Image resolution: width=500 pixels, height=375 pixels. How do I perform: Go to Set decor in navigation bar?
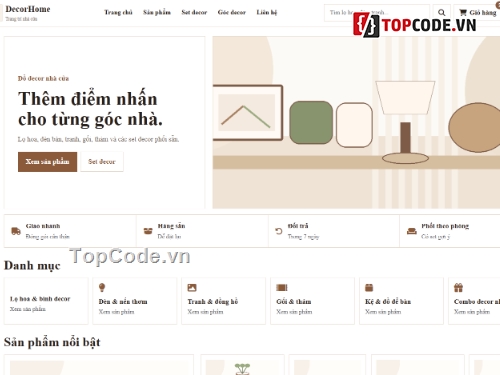pos(194,12)
